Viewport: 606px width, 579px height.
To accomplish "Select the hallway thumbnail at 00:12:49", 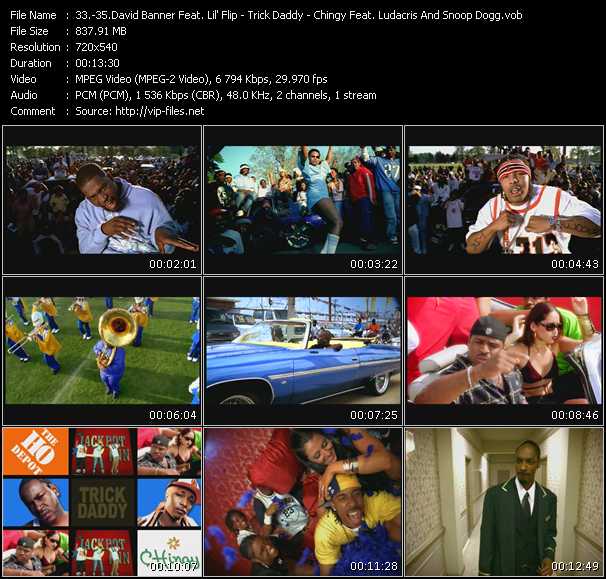I will pos(504,502).
